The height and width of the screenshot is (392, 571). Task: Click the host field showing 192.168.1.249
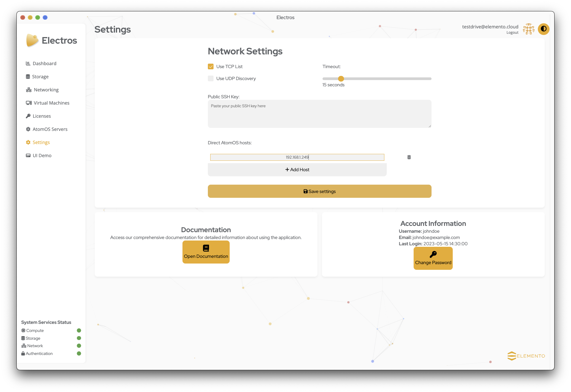click(x=297, y=157)
